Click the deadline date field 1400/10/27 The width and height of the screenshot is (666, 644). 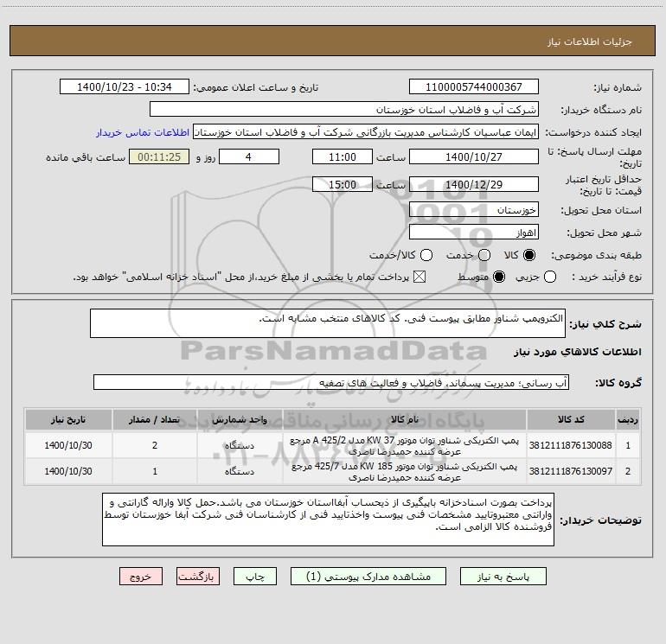[x=474, y=156]
